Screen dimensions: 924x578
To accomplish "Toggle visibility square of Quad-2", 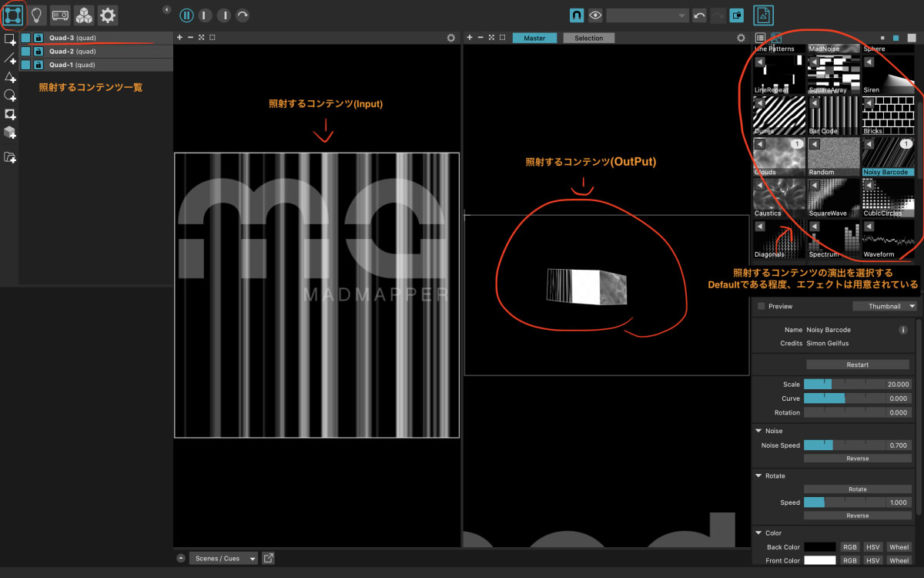I will tap(26, 52).
